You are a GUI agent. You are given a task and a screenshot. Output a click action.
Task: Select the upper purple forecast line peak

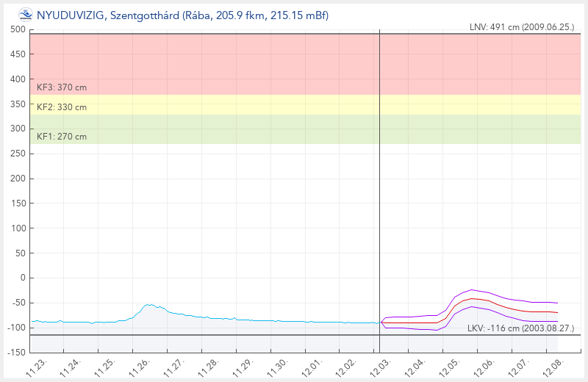pos(473,289)
